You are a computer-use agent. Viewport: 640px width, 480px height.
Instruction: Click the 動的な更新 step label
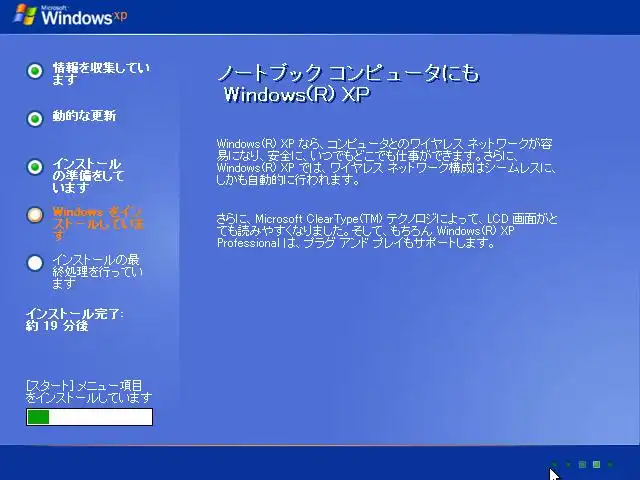coord(84,116)
